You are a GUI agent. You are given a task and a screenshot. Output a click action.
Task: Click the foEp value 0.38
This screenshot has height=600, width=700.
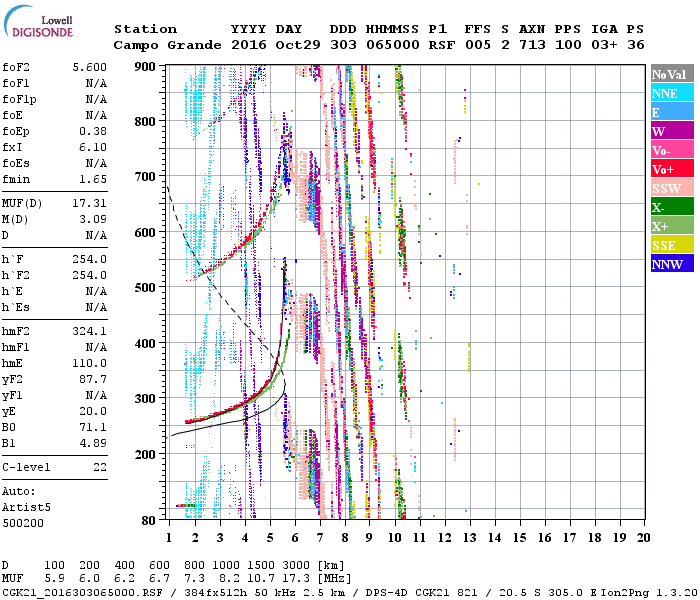[93, 131]
